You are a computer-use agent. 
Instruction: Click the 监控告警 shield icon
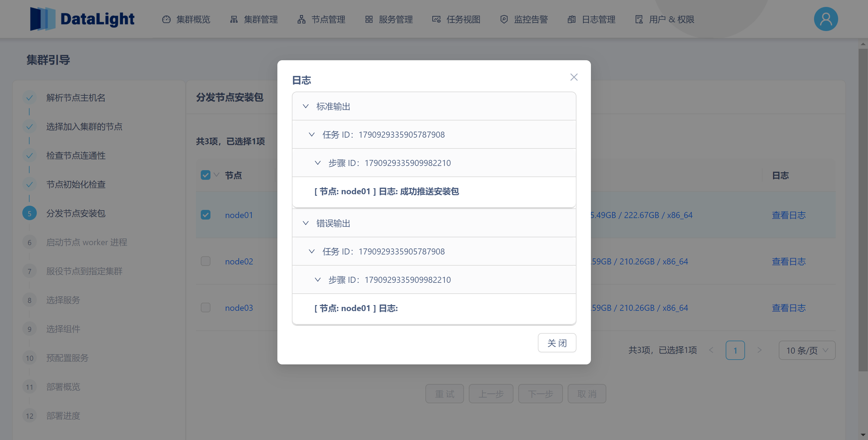[x=504, y=20]
